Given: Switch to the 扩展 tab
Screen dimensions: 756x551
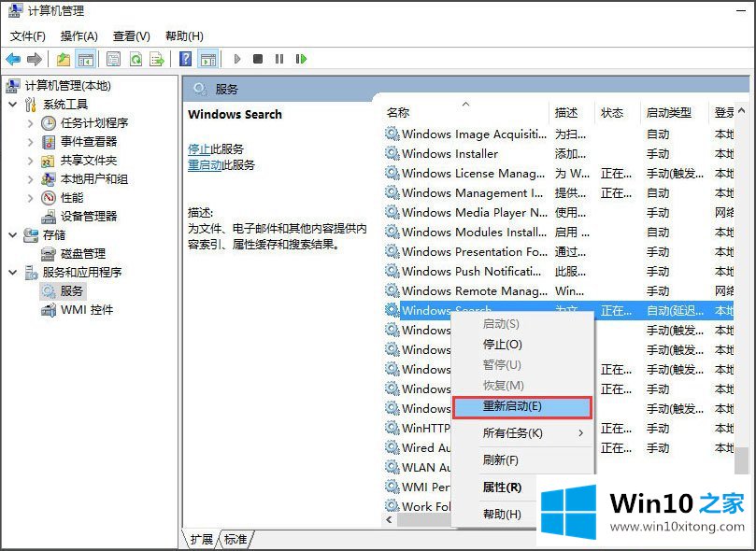Looking at the screenshot, I should pyautogui.click(x=201, y=539).
